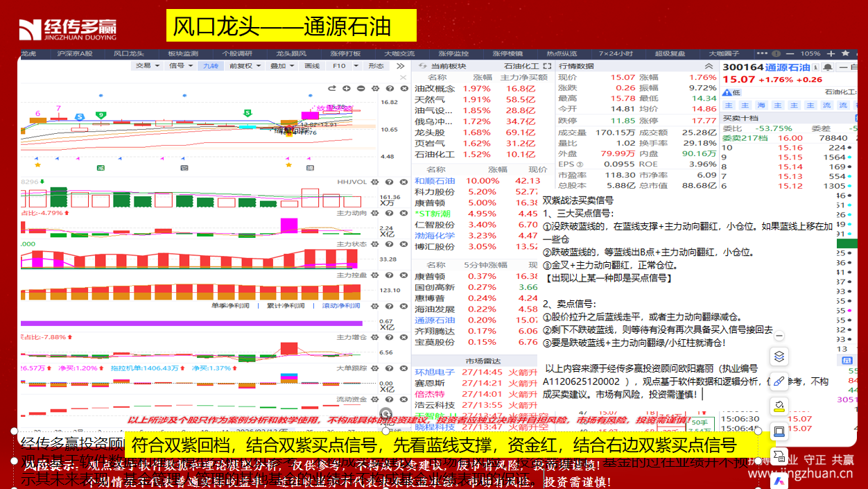Switch to the 板块监测 tab
This screenshot has height=489, width=868.
[182, 53]
